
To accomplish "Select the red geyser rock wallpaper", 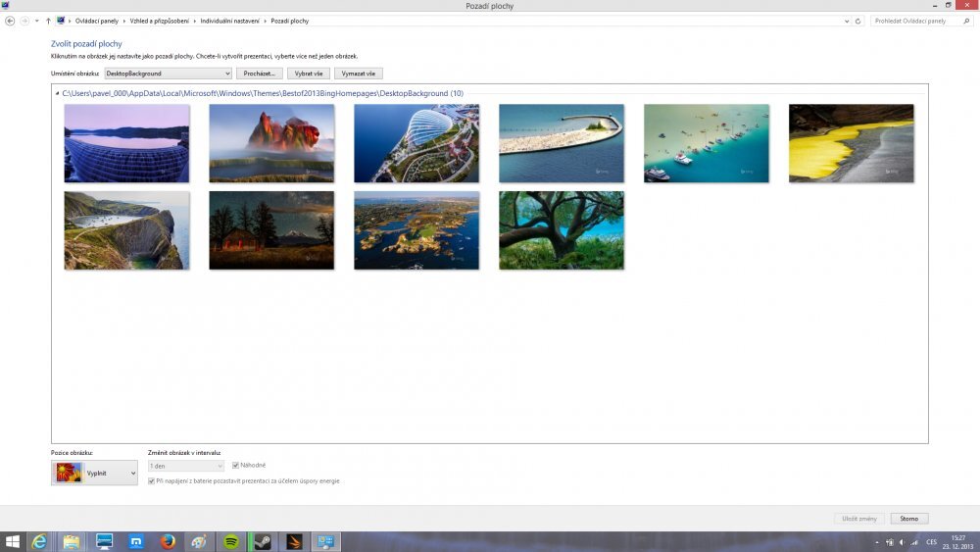I will (x=271, y=143).
